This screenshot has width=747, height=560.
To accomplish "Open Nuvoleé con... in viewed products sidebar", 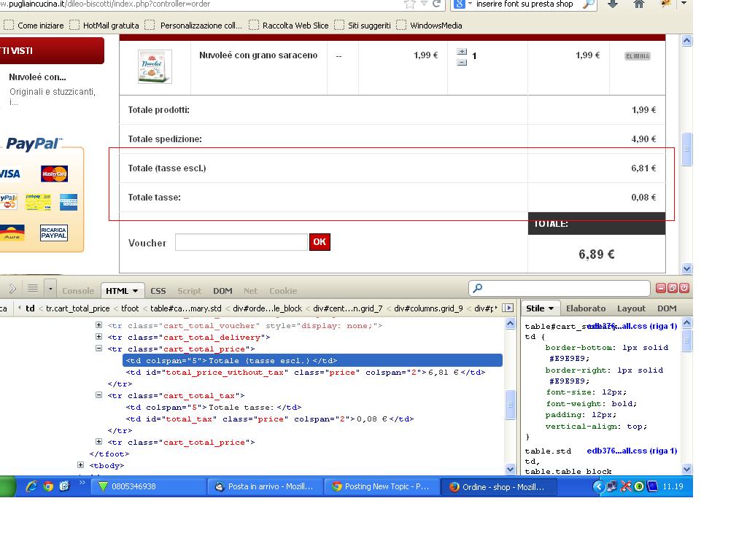I will 38,77.
